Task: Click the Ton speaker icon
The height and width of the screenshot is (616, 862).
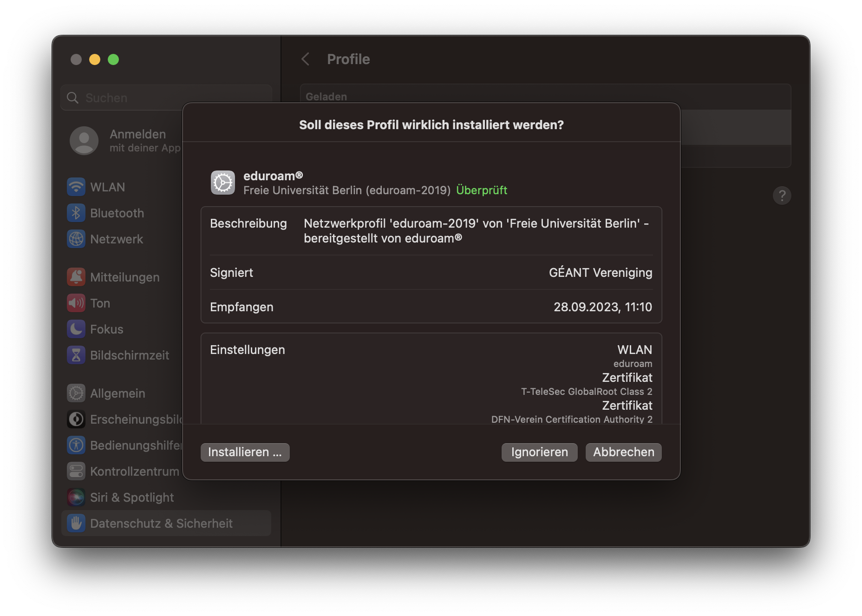Action: click(x=76, y=303)
